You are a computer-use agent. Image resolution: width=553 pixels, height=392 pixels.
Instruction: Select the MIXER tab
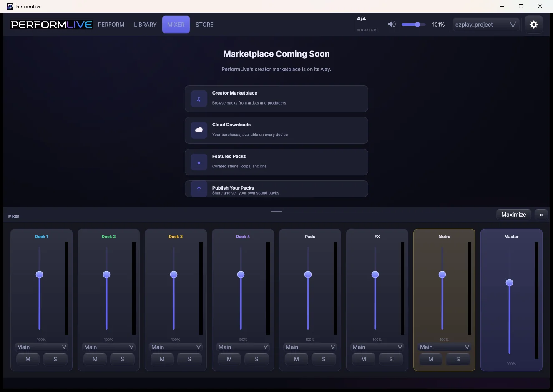pyautogui.click(x=176, y=25)
